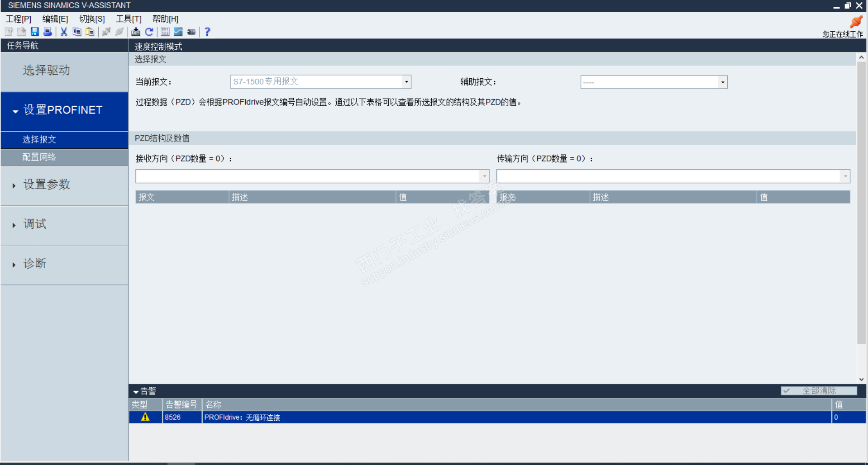The width and height of the screenshot is (868, 465).
Task: Click the 报文 header in receive-direction table
Action: coord(182,197)
